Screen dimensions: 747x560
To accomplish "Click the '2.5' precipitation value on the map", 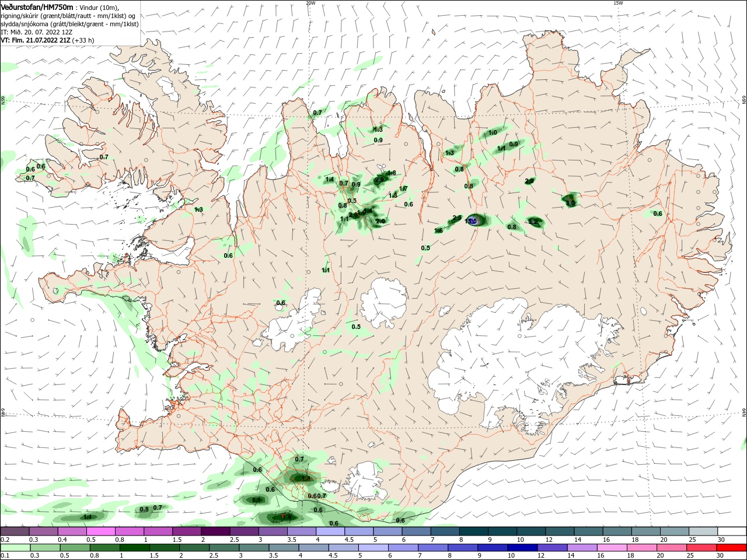I will [457, 218].
